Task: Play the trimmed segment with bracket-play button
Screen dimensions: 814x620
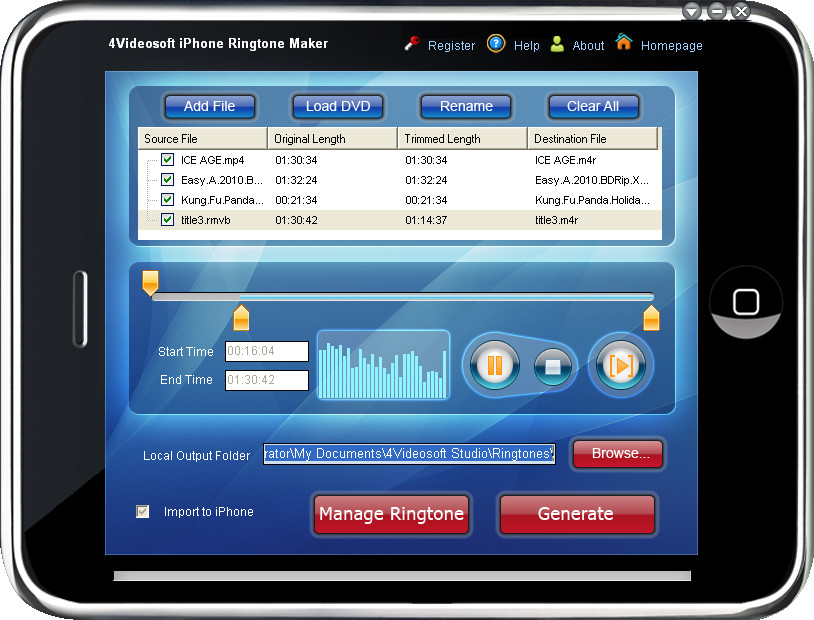Action: click(x=621, y=366)
